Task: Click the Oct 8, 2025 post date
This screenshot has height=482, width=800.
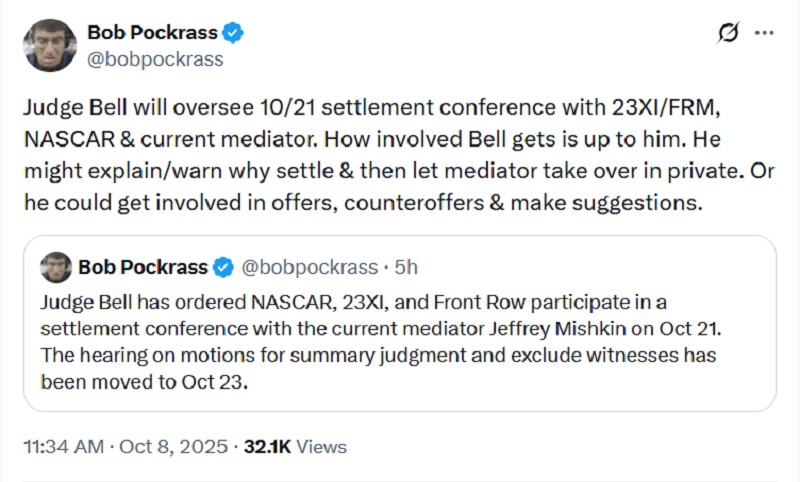Action: click(170, 446)
